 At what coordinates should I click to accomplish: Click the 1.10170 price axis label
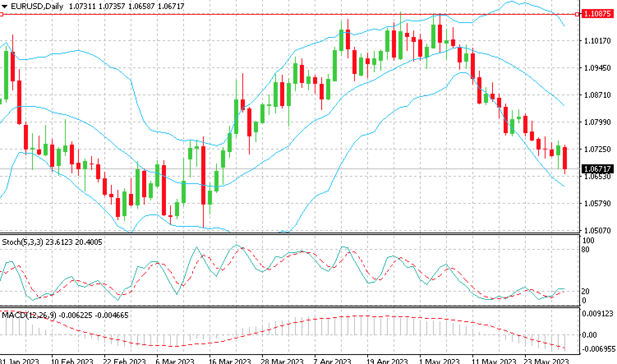coord(597,41)
